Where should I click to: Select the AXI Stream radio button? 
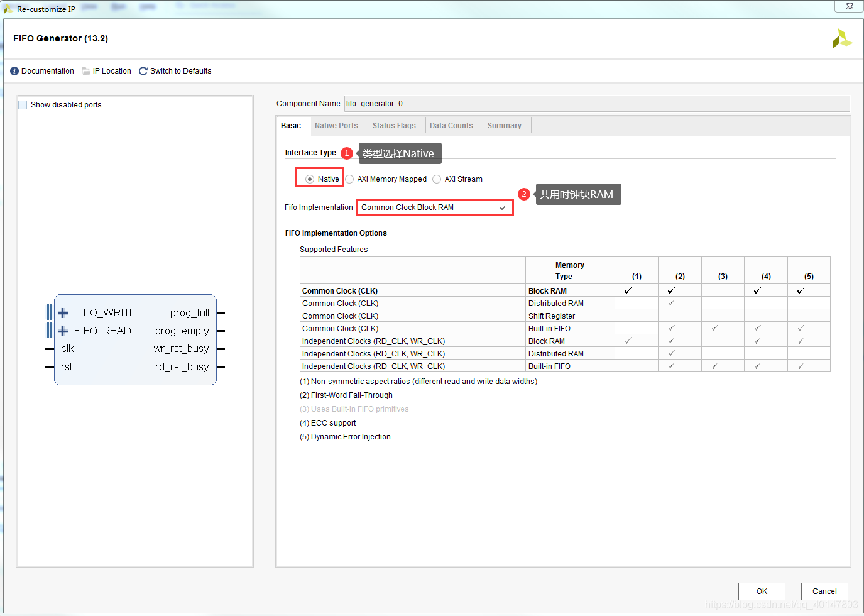pyautogui.click(x=437, y=179)
